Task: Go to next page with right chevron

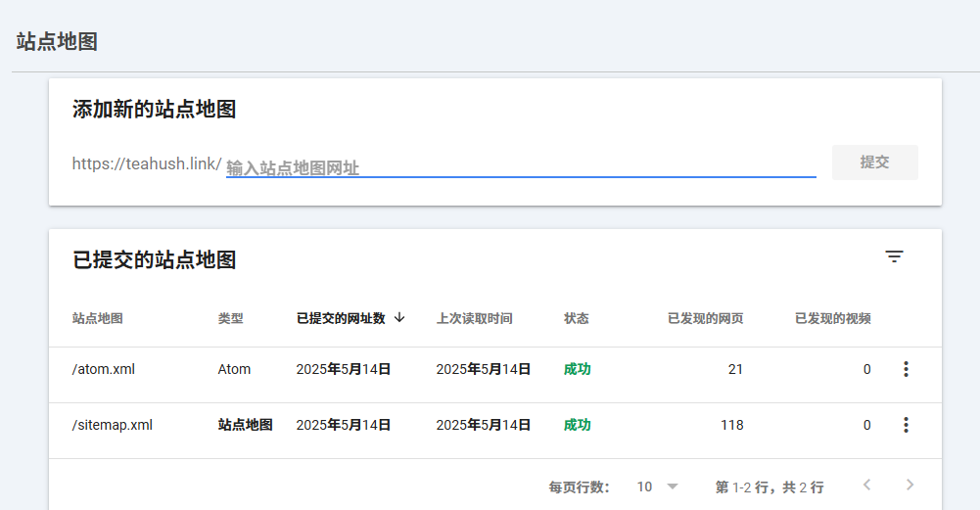Action: coord(910,485)
